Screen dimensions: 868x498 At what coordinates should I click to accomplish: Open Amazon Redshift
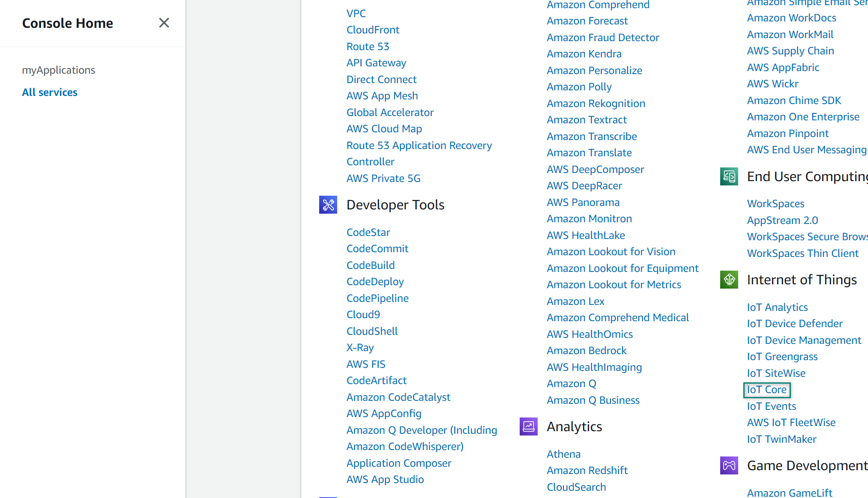point(587,470)
